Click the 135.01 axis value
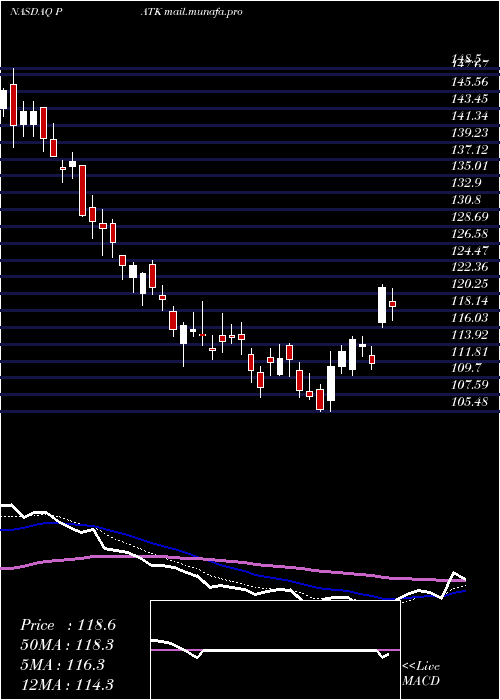Screen dimensions: 500x700 pos(470,166)
